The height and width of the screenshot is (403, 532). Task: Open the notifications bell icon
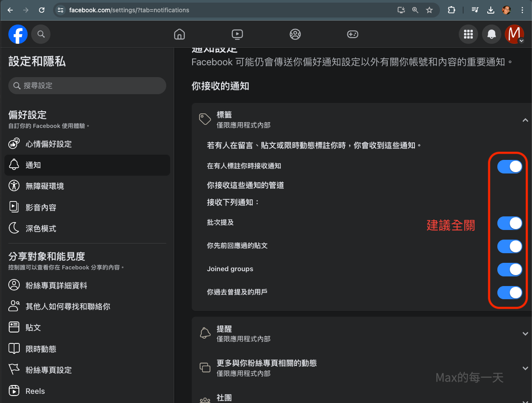(x=492, y=34)
